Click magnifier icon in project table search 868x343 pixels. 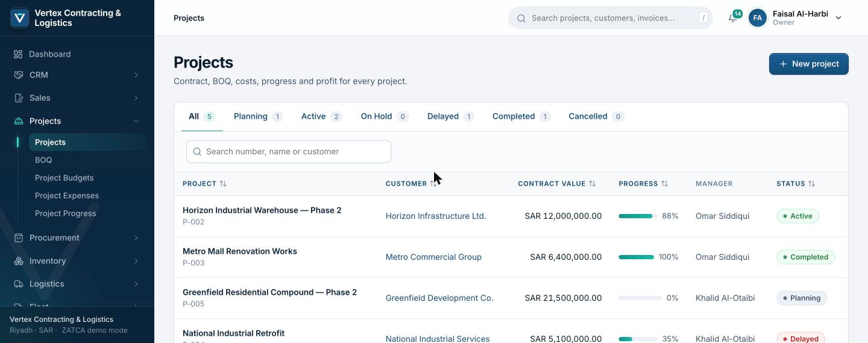coord(197,152)
